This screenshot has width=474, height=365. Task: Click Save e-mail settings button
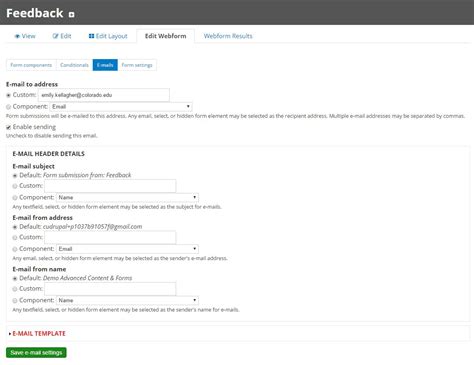coord(36,352)
